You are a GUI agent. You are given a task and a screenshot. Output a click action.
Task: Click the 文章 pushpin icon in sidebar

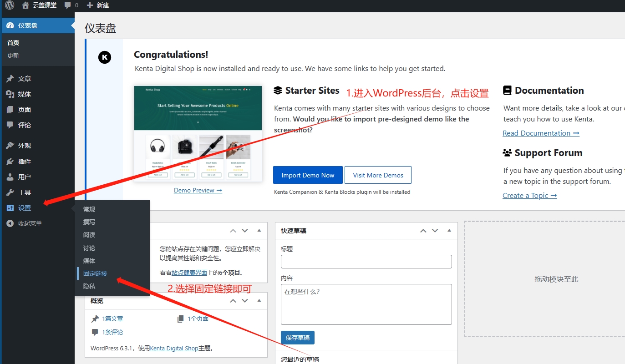point(10,79)
